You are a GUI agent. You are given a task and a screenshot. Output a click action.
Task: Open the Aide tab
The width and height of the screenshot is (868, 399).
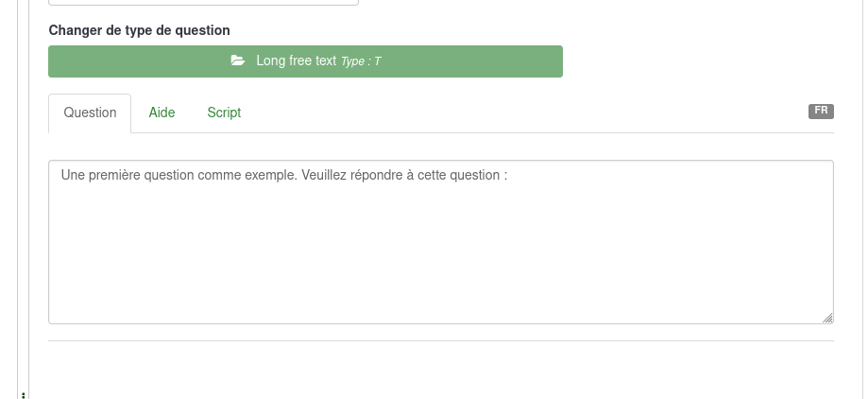click(x=162, y=113)
